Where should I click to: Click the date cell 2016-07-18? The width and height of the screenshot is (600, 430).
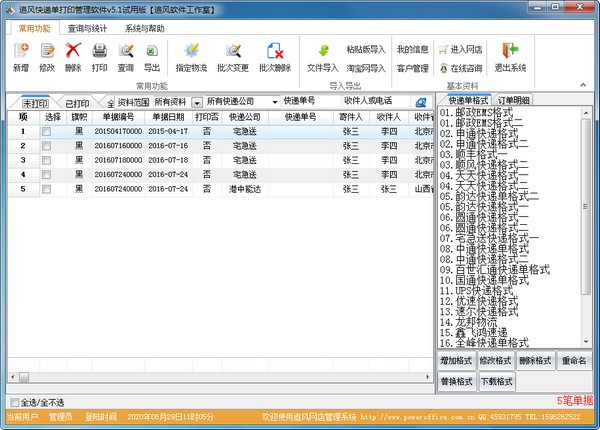click(168, 160)
